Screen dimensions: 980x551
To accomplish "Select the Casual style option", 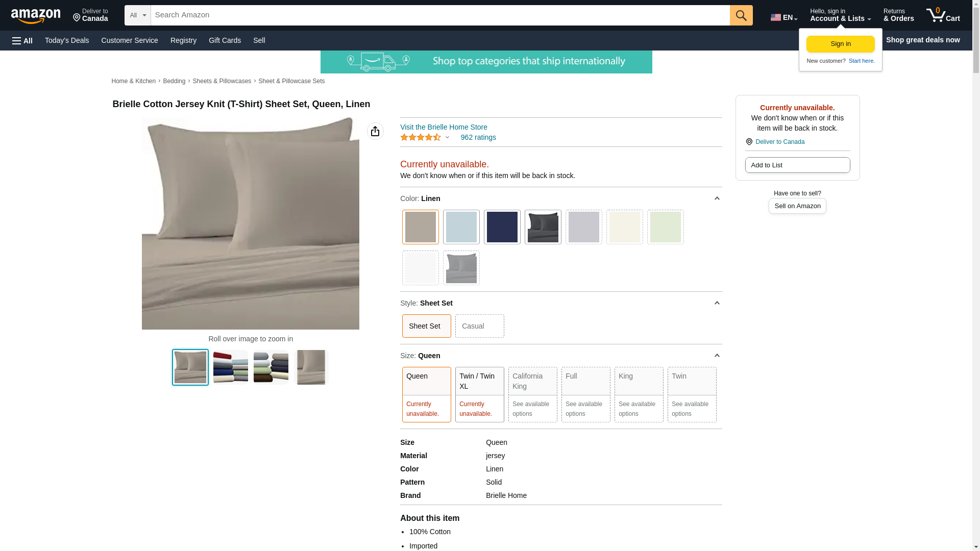I will (x=479, y=326).
